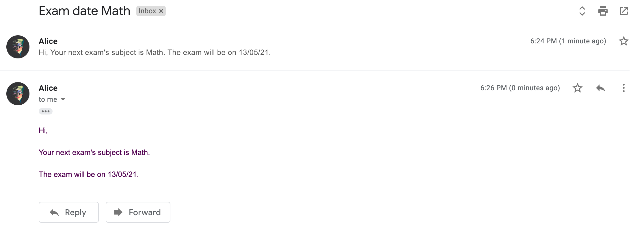
Task: Open the recipient details dropdown next to 'to me'
Action: 63,99
